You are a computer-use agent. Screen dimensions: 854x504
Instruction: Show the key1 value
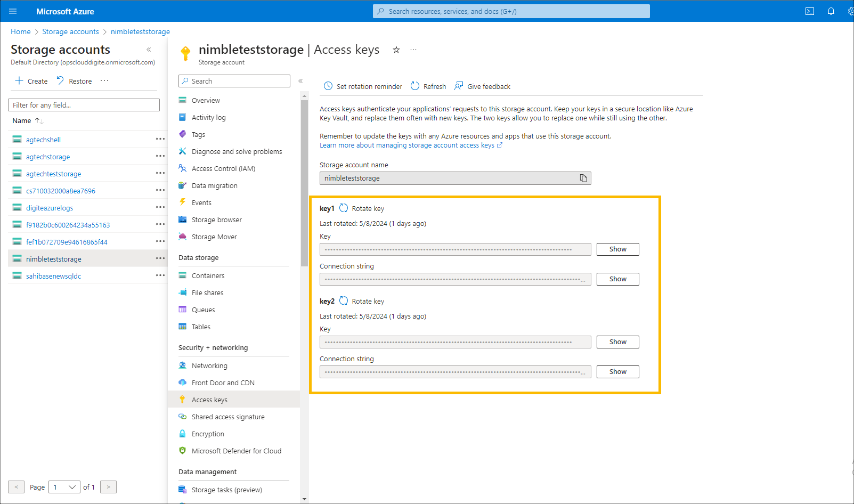pos(617,249)
